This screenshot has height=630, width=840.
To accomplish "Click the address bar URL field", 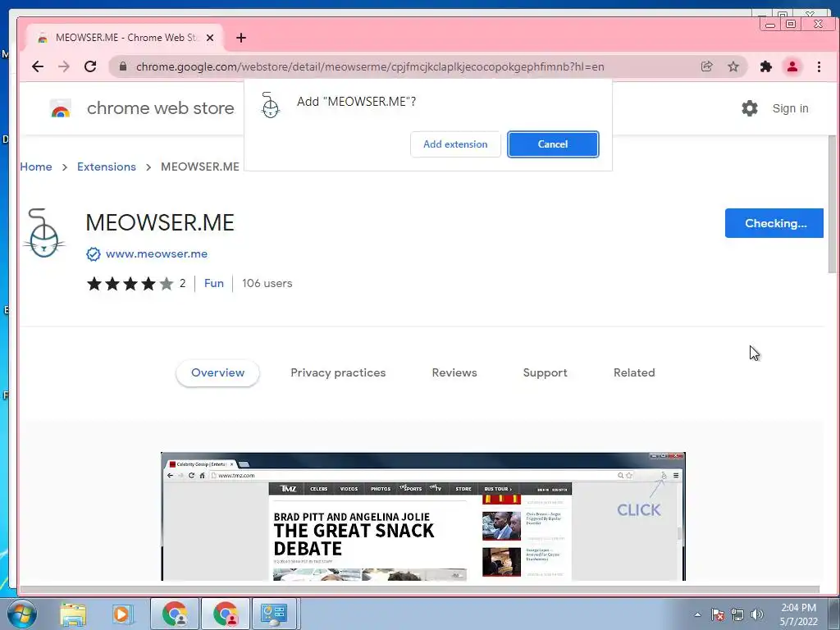I will point(370,66).
